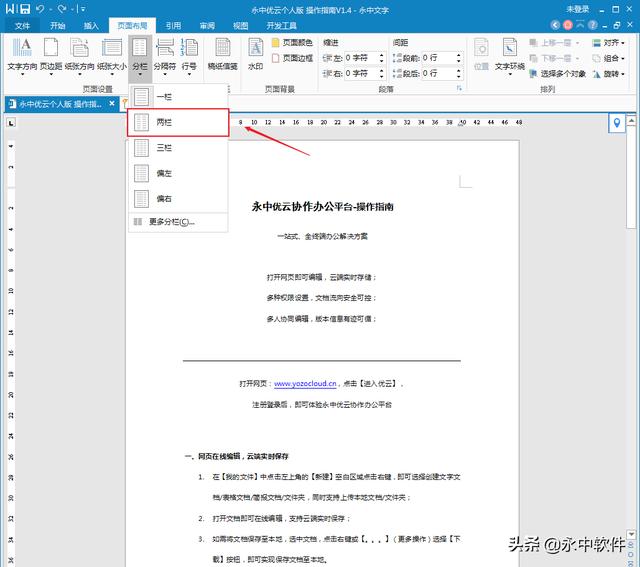This screenshot has height=567, width=640.
Task: Open the 行号 line numbers tool
Action: point(189,57)
